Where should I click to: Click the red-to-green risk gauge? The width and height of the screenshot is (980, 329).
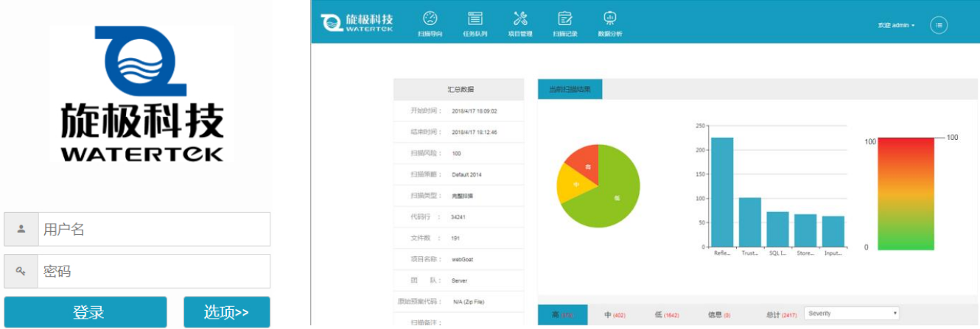pos(906,194)
